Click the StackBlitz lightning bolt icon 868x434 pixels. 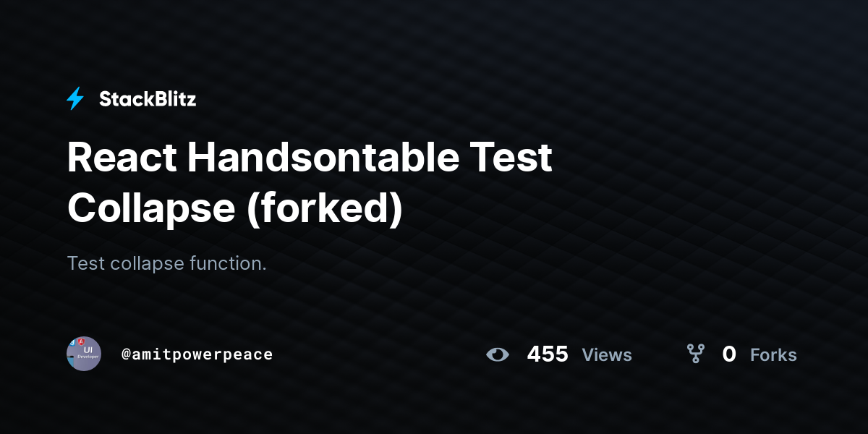(x=75, y=98)
